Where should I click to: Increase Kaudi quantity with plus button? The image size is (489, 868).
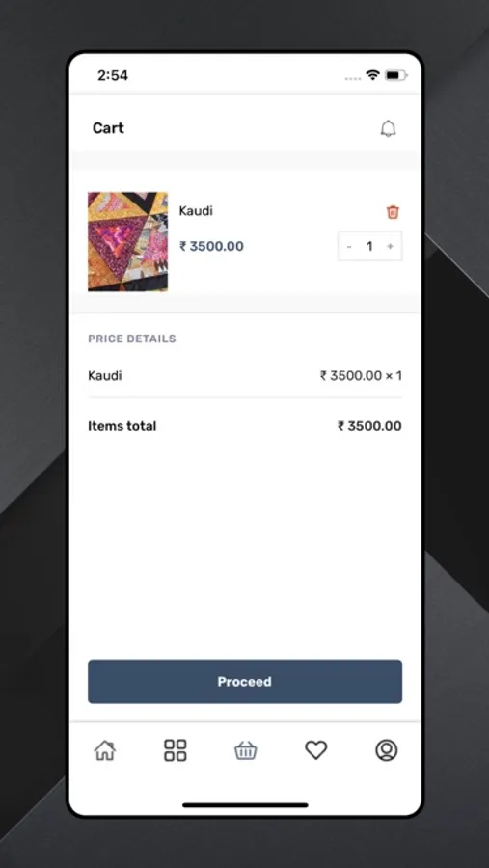pyautogui.click(x=391, y=246)
